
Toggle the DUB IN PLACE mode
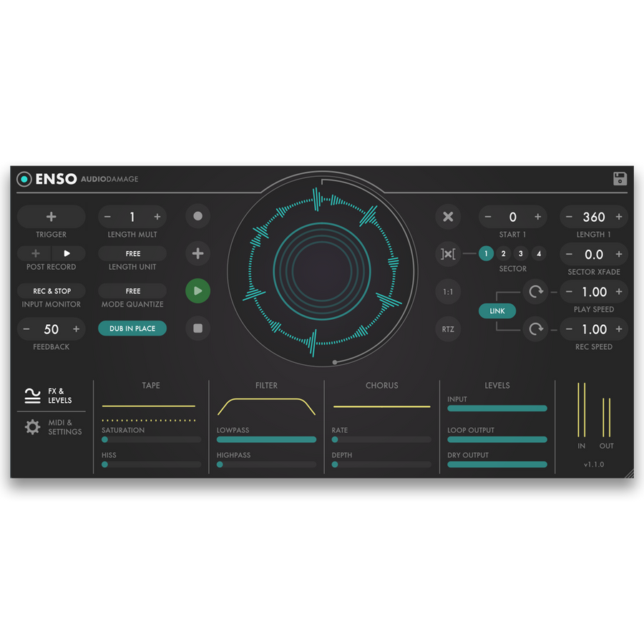(x=132, y=329)
